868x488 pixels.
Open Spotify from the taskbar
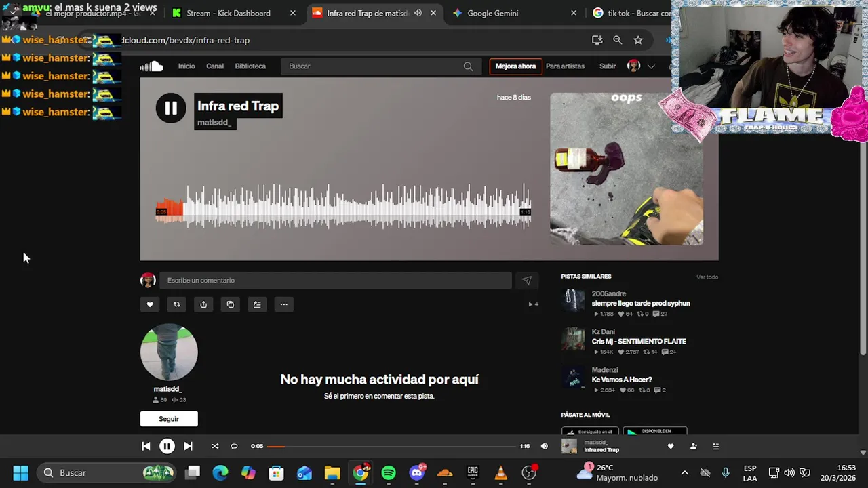(x=389, y=472)
